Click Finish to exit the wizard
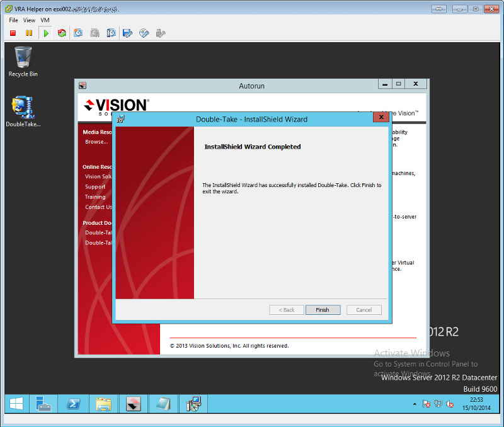Image resolution: width=504 pixels, height=427 pixels. [323, 310]
